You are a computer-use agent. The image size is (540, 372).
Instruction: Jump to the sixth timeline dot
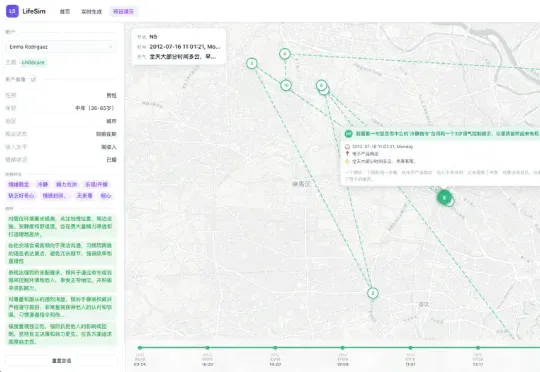tap(478, 348)
